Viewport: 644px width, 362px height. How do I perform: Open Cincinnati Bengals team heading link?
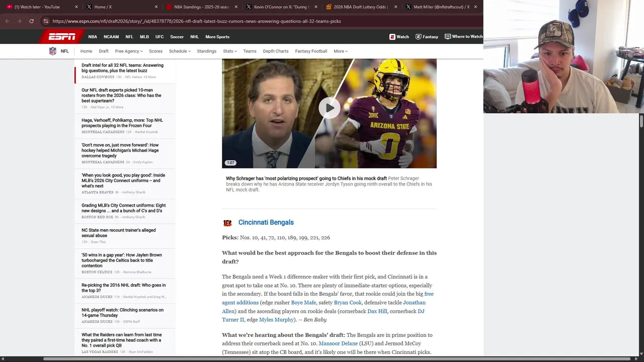266,222
